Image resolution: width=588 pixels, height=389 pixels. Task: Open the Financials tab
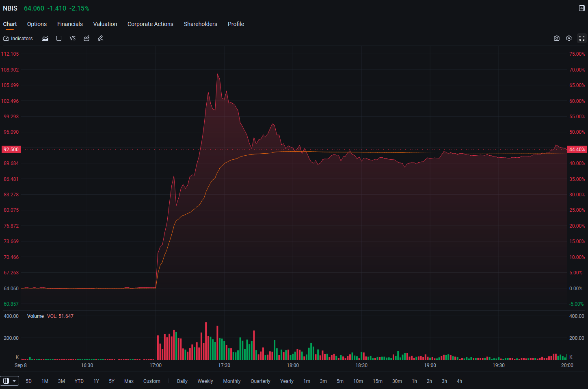click(x=70, y=24)
